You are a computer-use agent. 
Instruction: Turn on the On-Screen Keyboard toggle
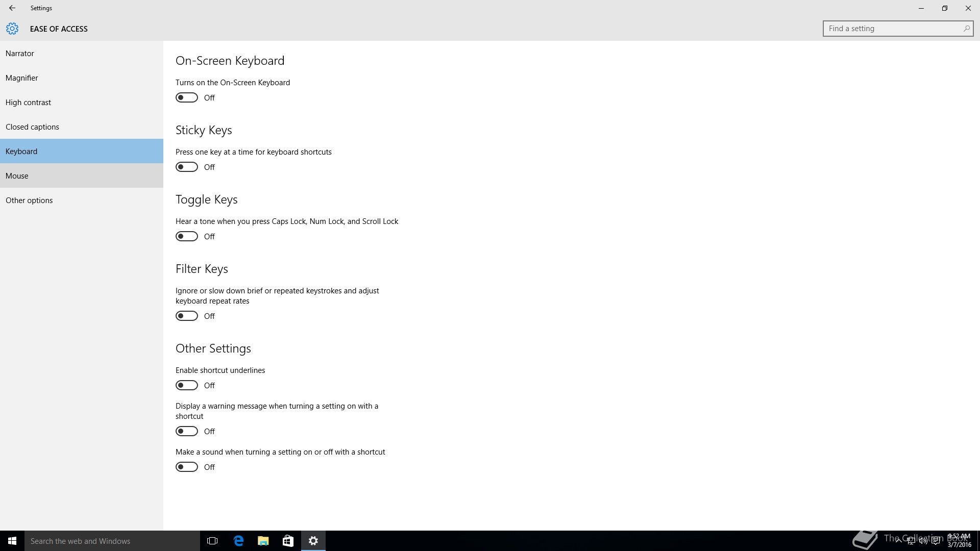pyautogui.click(x=187, y=97)
